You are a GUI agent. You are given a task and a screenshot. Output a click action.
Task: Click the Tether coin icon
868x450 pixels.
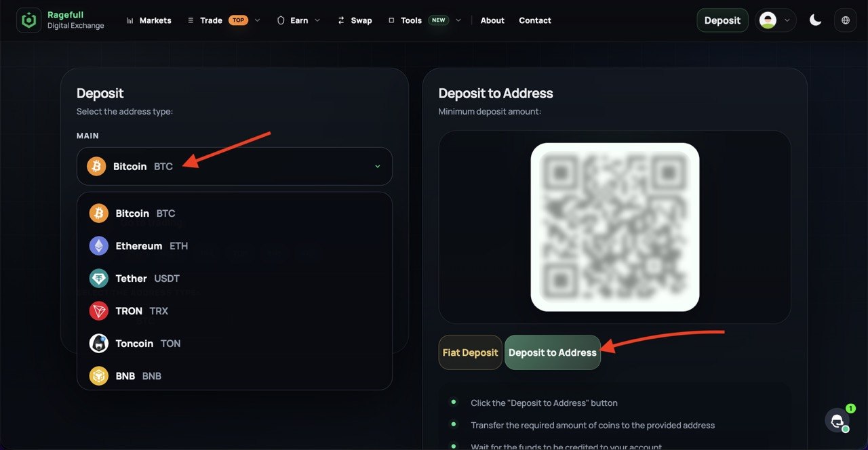pos(99,279)
